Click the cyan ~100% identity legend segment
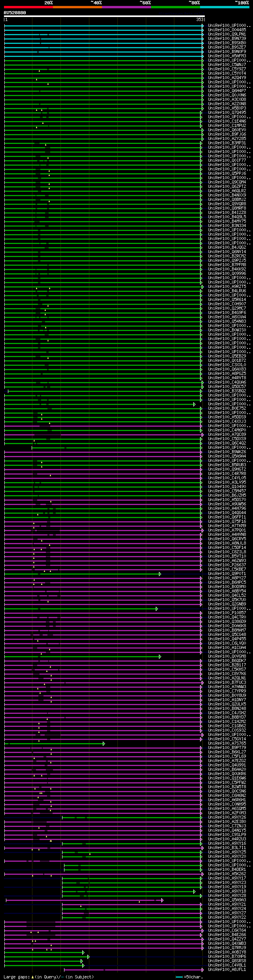This screenshot has width=253, height=980. [x=225, y=7]
